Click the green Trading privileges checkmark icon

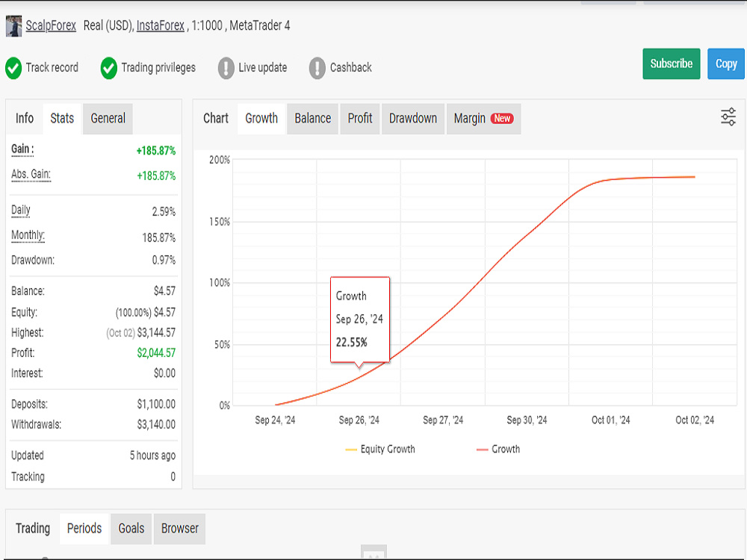[x=108, y=68]
